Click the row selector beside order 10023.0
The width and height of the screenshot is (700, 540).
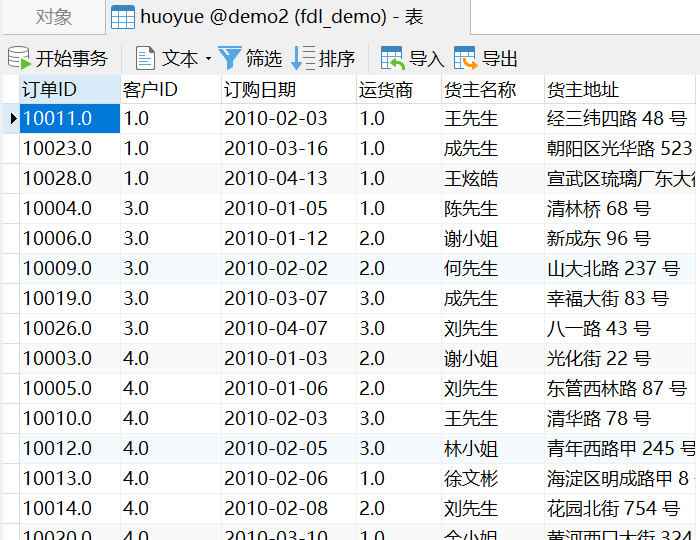click(11, 149)
